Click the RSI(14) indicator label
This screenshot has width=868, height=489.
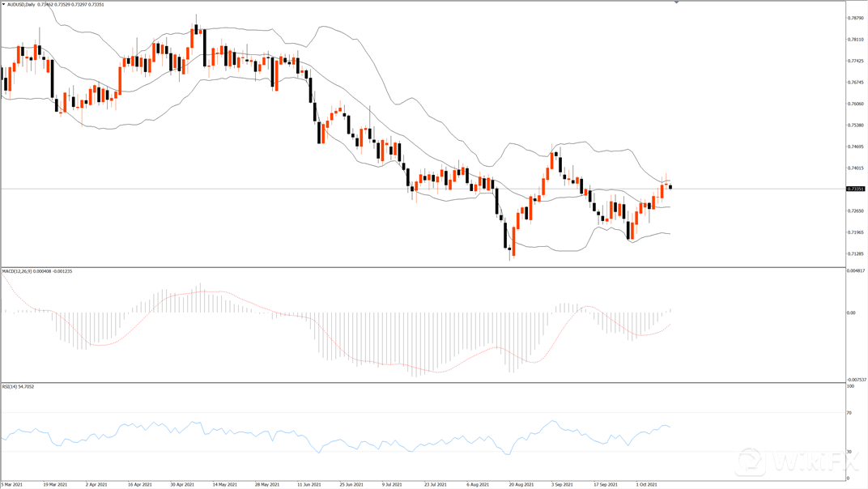point(11,386)
